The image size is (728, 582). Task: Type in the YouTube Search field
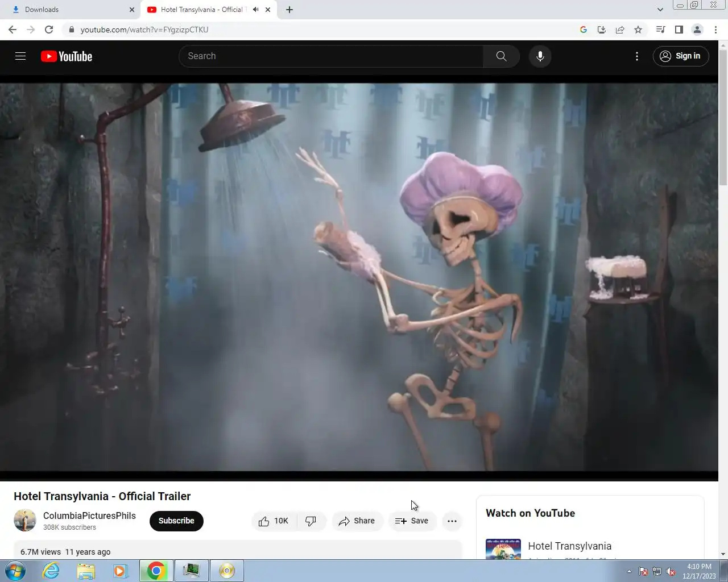(331, 56)
